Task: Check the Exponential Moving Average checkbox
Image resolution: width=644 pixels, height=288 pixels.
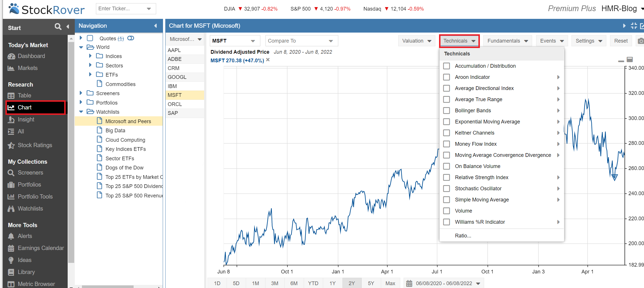Action: pos(446,122)
